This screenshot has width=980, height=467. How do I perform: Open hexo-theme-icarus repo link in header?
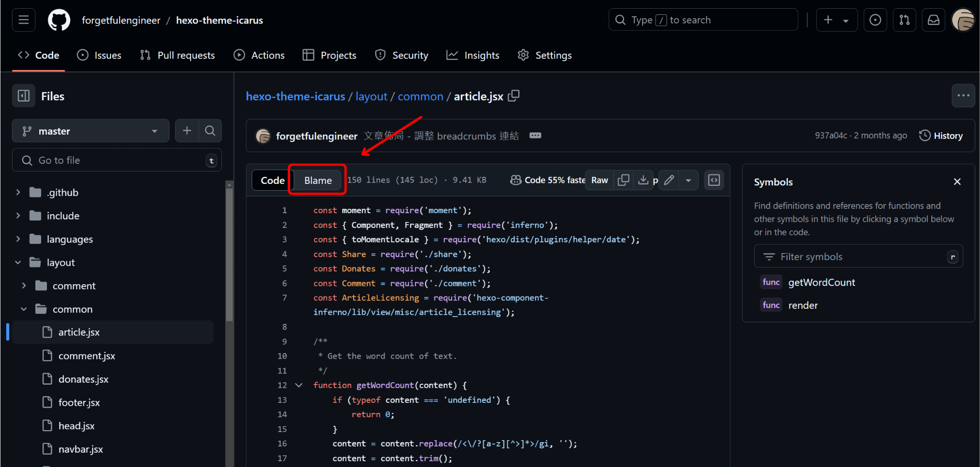pyautogui.click(x=220, y=20)
